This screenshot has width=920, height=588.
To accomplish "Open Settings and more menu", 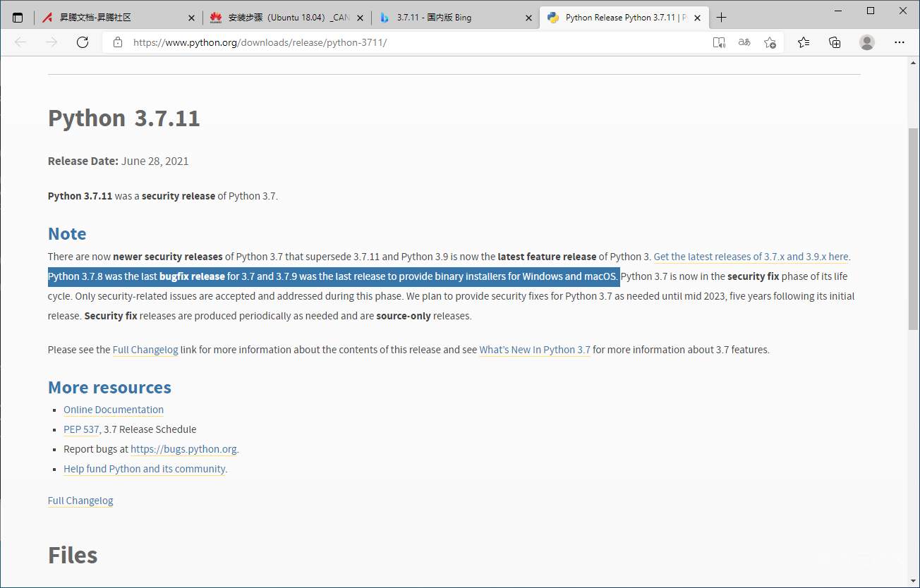I will coord(899,42).
